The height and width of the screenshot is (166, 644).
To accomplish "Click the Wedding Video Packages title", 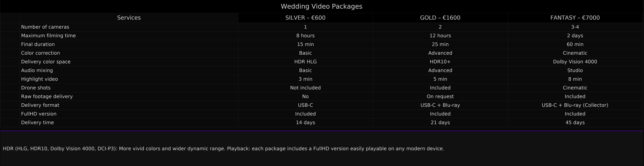I will [322, 6].
